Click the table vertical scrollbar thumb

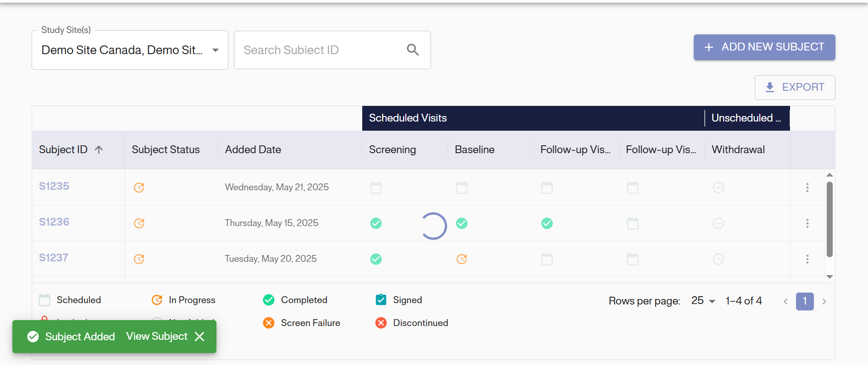829,219
